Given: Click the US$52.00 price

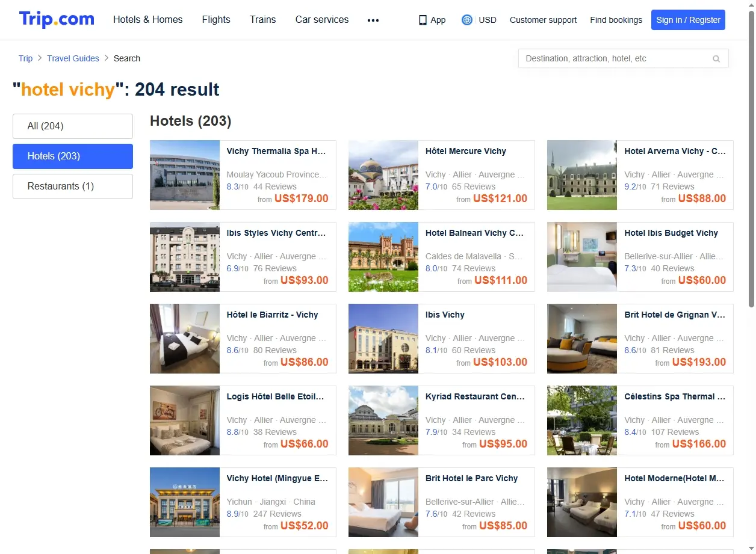Looking at the screenshot, I should point(305,526).
